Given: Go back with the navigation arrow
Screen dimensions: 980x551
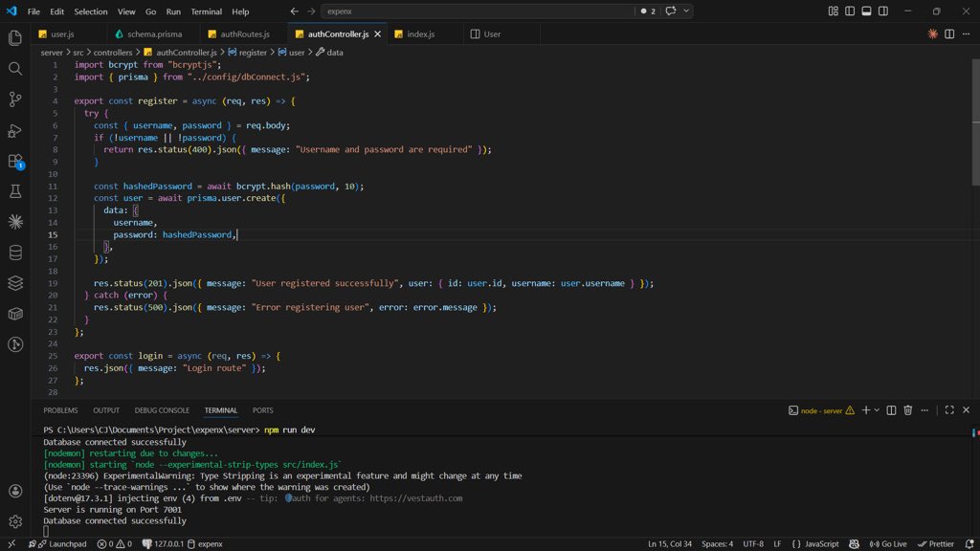Looking at the screenshot, I should coord(295,11).
